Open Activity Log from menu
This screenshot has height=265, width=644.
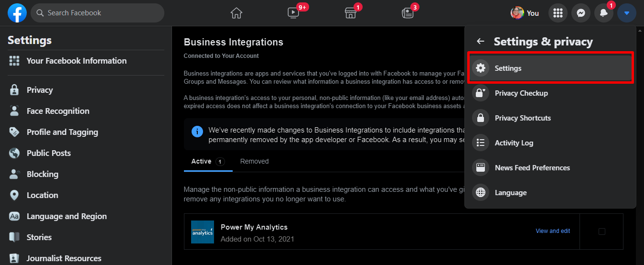tap(514, 143)
